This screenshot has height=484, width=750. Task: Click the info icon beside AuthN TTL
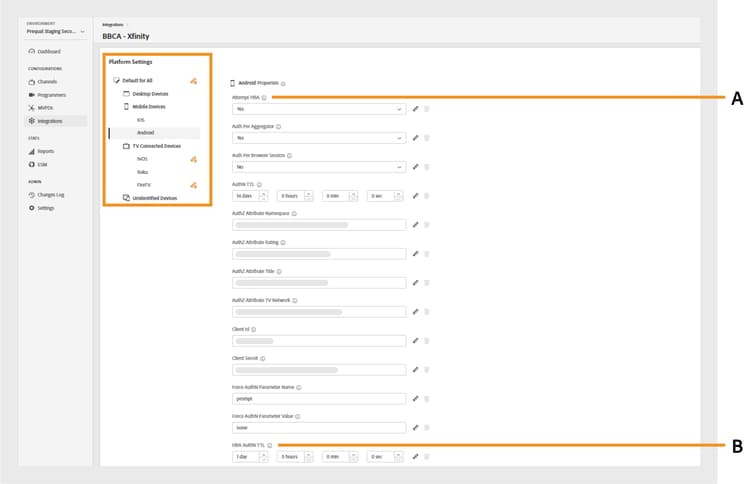click(259, 185)
